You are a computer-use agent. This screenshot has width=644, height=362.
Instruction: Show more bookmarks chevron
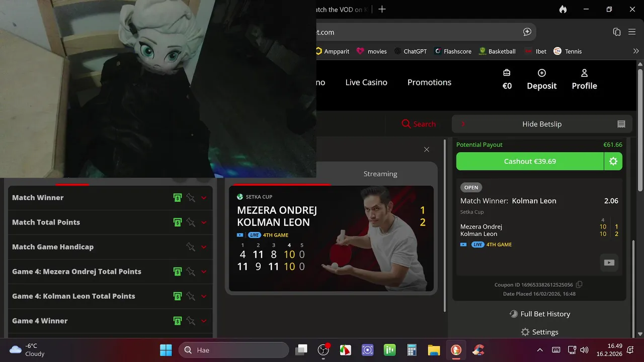click(636, 51)
